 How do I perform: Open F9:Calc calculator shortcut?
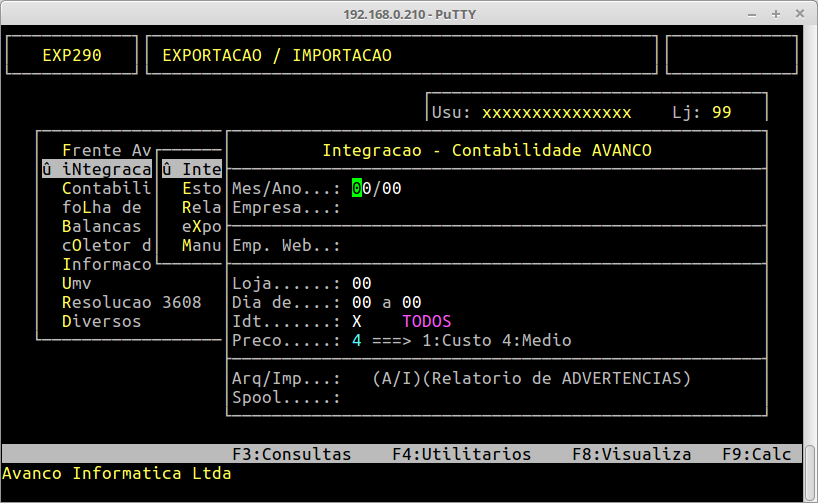pos(756,454)
